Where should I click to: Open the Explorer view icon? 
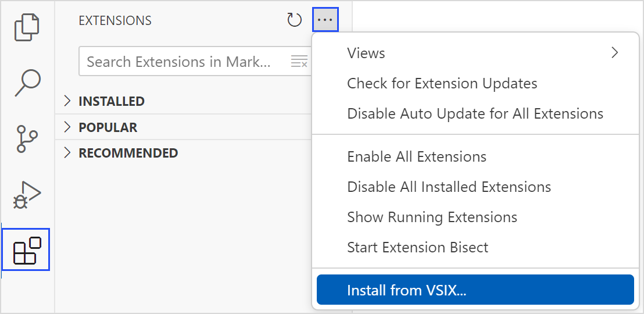(x=27, y=27)
